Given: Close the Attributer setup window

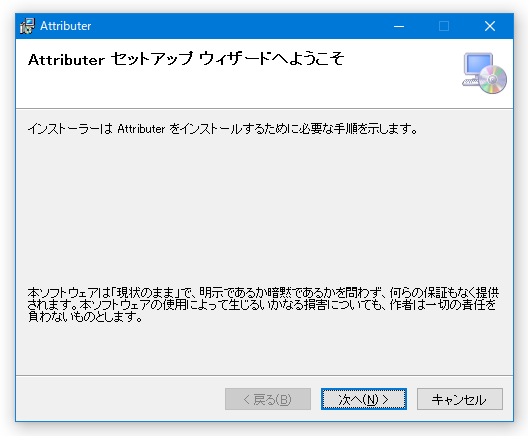Looking at the screenshot, I should 490,26.
